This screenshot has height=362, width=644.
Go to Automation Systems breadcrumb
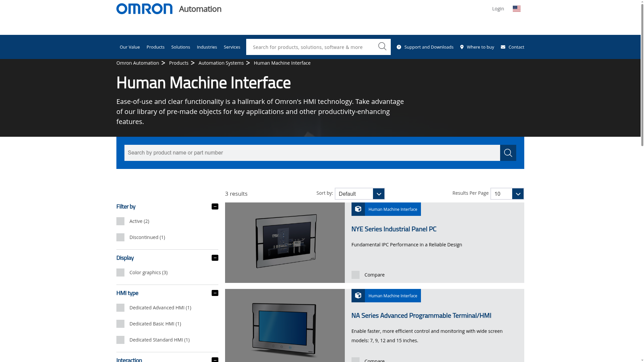(x=221, y=63)
